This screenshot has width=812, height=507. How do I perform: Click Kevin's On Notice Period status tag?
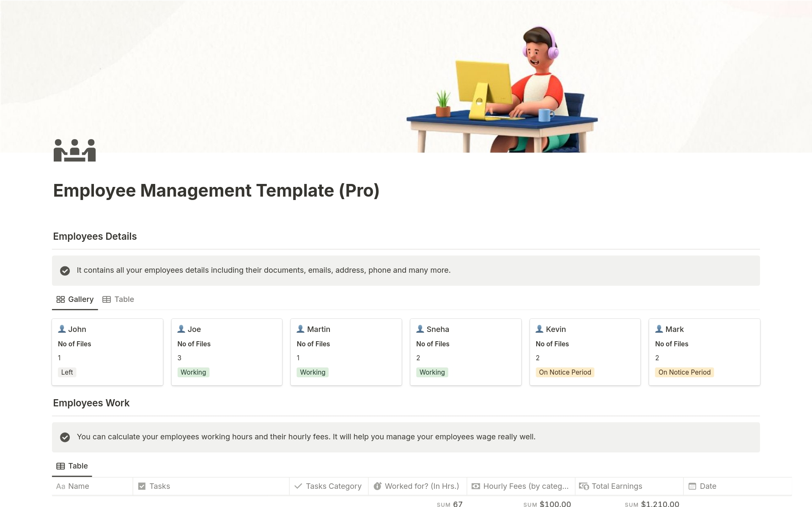click(x=565, y=373)
